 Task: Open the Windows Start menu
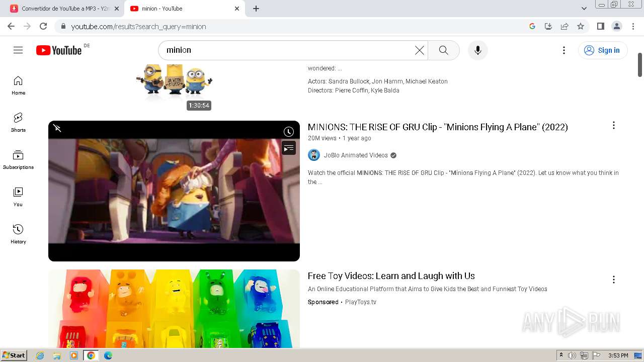pyautogui.click(x=14, y=355)
